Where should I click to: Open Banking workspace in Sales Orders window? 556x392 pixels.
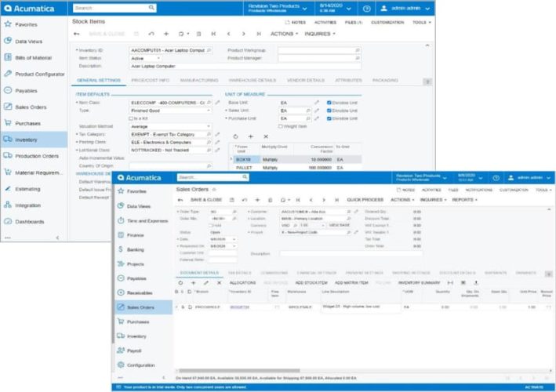135,249
